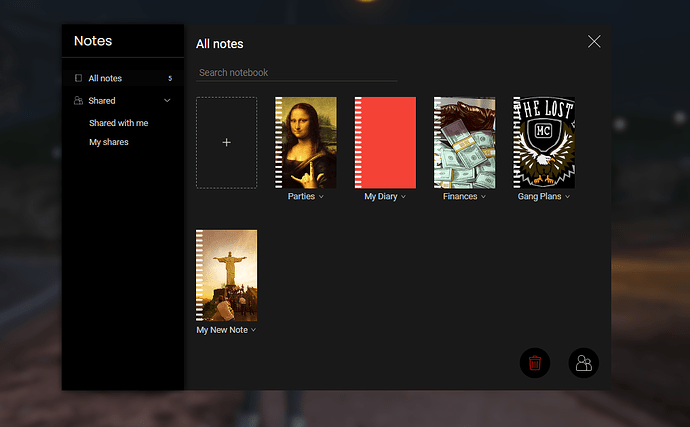Close the Notes window with X
690x427 pixels.
594,41
